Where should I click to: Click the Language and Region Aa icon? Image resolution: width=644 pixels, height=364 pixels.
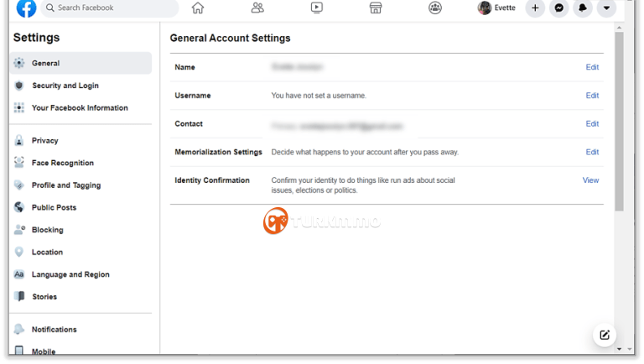[19, 274]
